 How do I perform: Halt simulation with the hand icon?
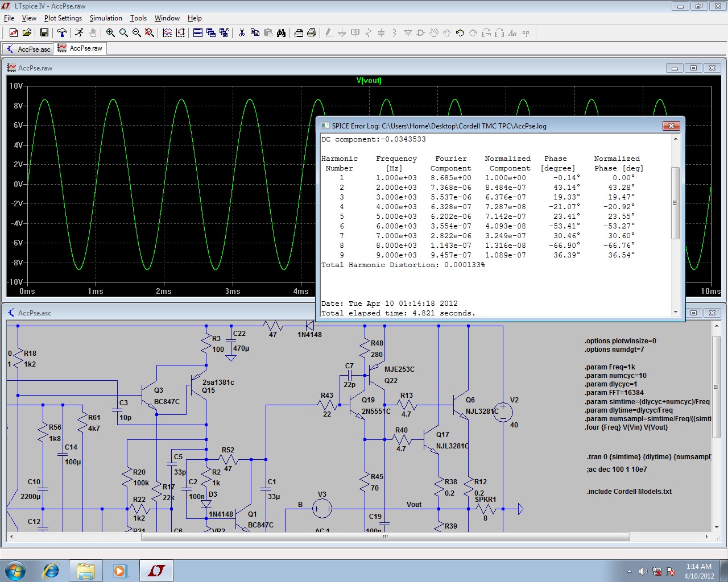click(x=92, y=33)
